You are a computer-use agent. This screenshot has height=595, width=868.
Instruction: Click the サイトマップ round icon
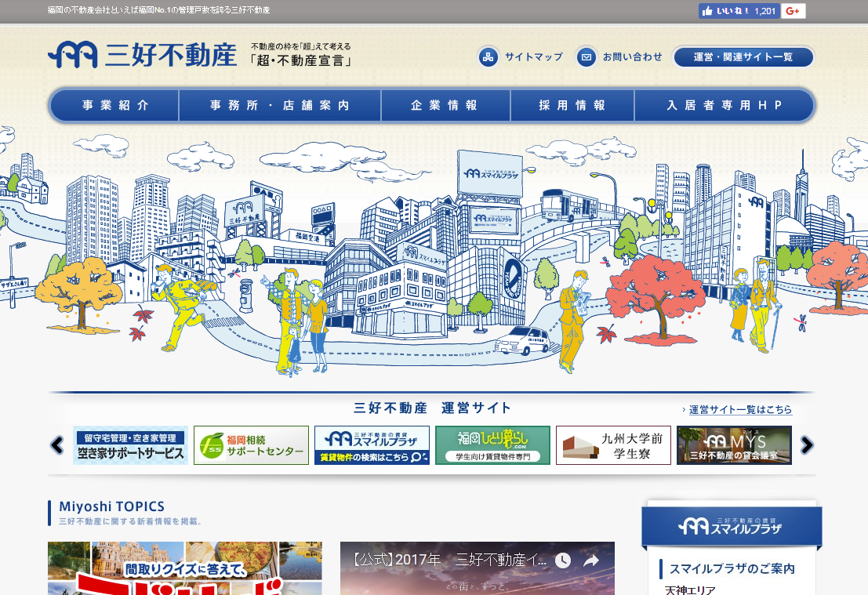pos(488,56)
